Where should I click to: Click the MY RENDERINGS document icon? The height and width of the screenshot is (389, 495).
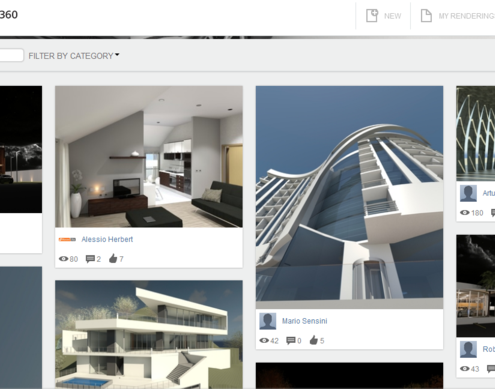tap(426, 16)
